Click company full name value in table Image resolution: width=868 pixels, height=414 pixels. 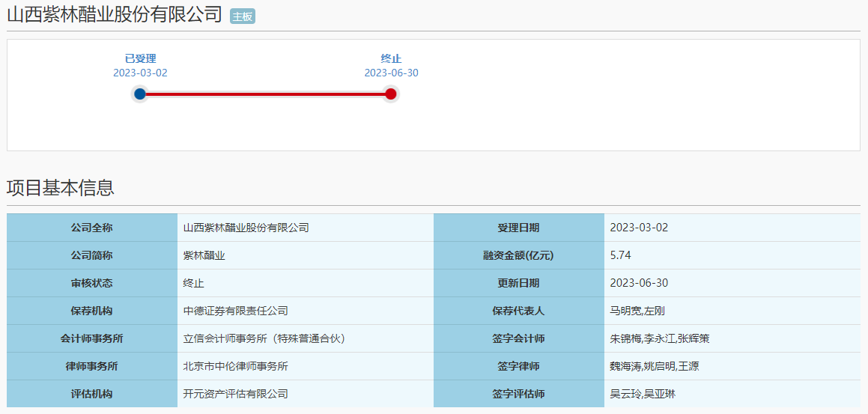click(246, 228)
